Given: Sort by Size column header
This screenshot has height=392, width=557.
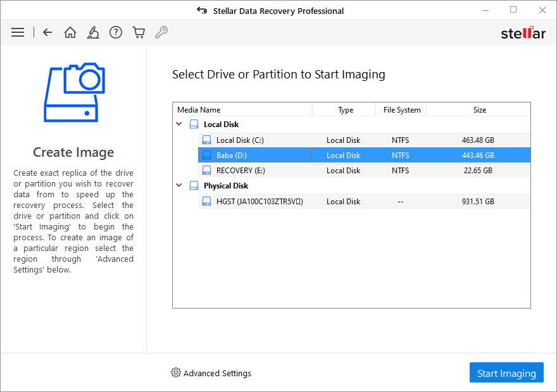Looking at the screenshot, I should click(x=479, y=110).
